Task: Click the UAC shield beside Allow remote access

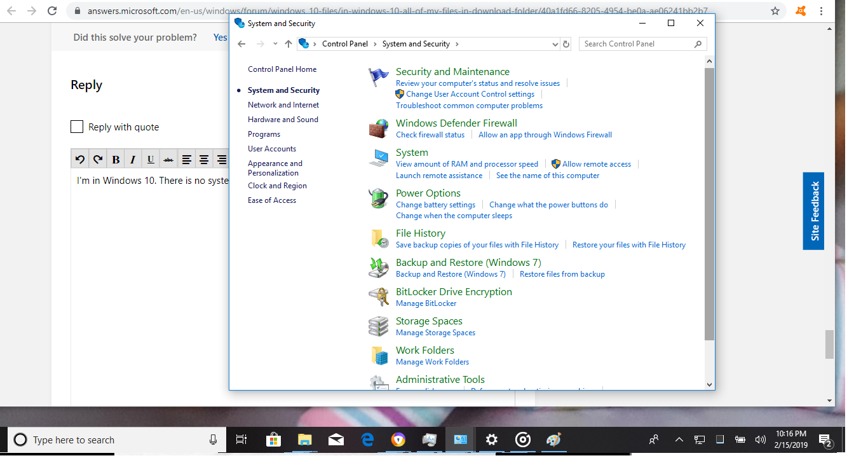Action: [x=556, y=164]
